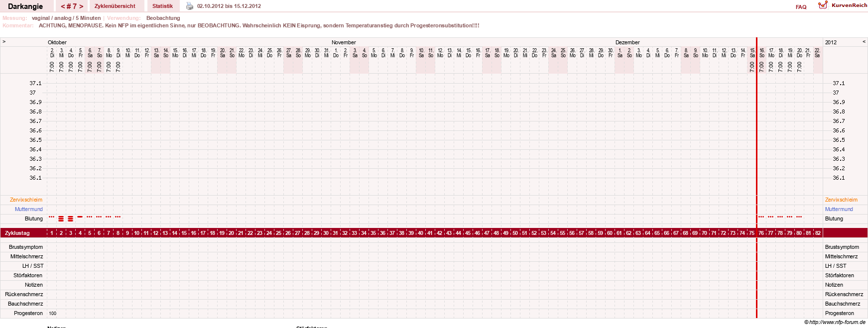Click the spotting marker on cycle day 79
868x328 pixels.
pyautogui.click(x=789, y=217)
